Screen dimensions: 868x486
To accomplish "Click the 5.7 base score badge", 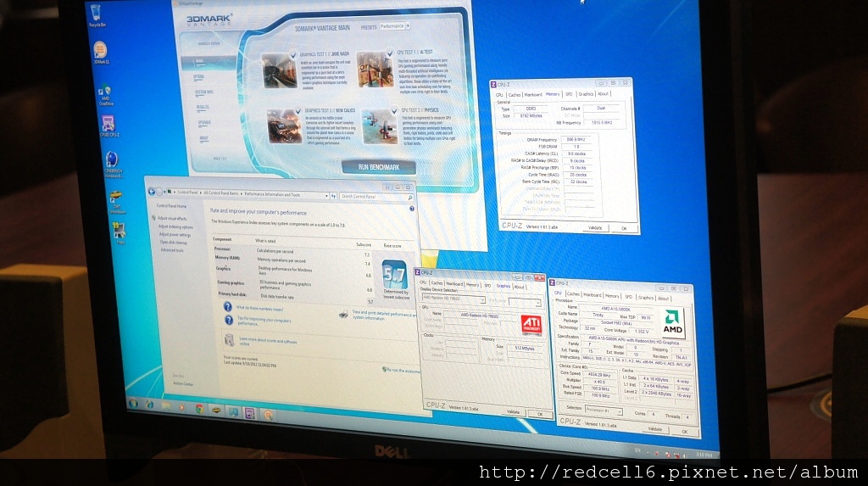I will click(394, 274).
